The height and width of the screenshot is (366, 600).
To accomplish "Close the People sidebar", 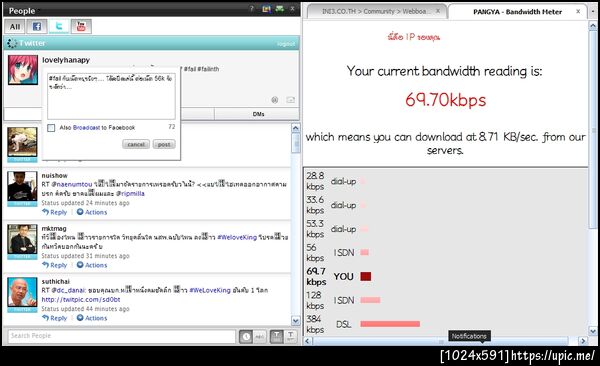I will pyautogui.click(x=292, y=8).
